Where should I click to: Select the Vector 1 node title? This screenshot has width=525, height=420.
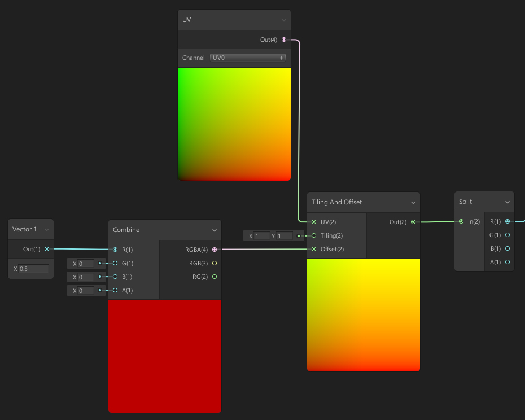point(24,229)
